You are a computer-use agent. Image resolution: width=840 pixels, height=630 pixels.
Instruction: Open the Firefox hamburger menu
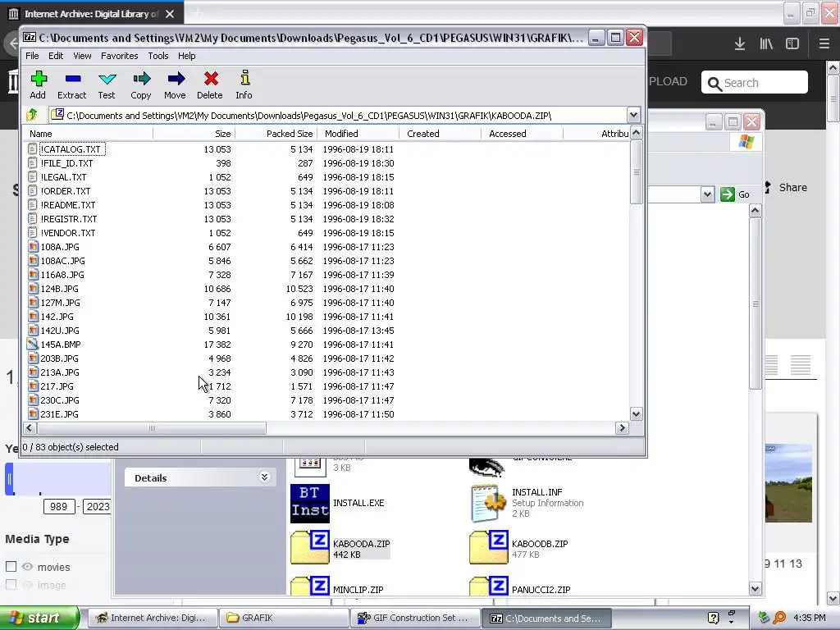point(824,44)
